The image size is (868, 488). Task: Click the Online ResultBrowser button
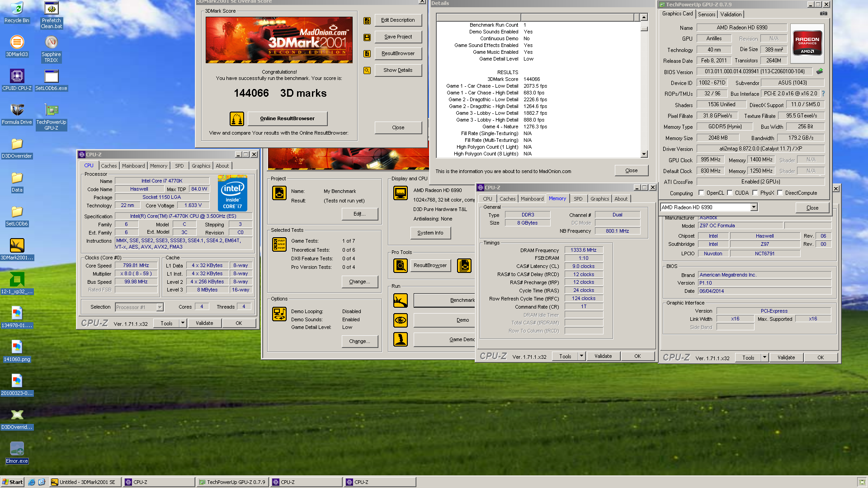click(288, 118)
